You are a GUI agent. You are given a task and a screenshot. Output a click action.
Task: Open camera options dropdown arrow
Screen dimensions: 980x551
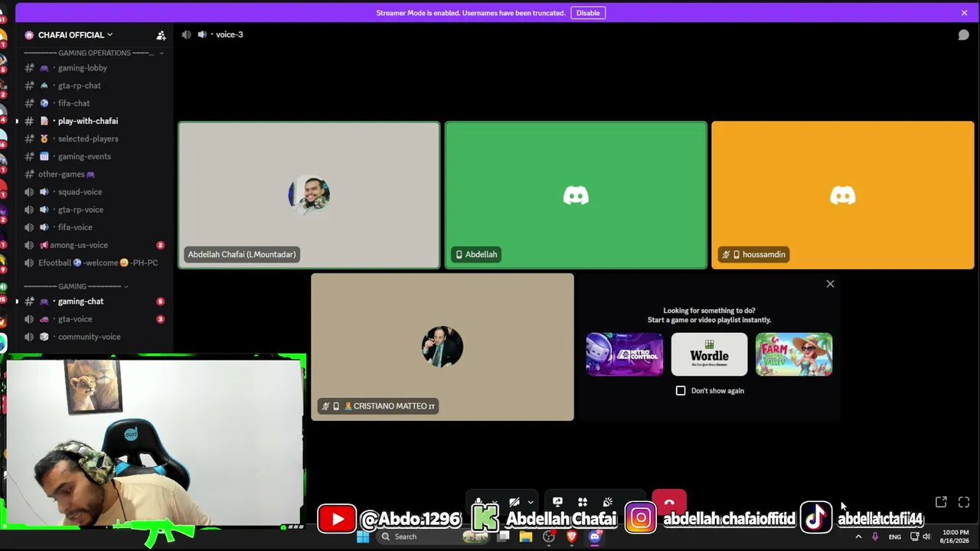[530, 503]
